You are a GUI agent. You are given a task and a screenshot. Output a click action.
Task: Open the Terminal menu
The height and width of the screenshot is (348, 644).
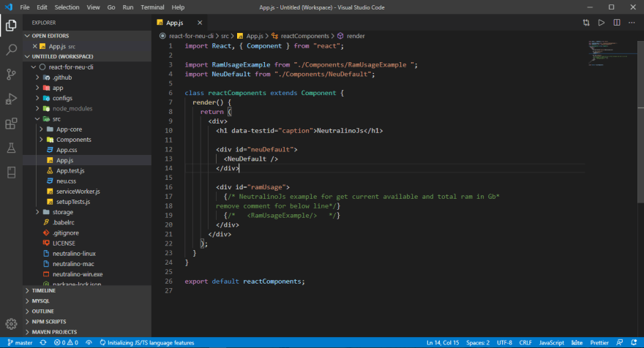click(x=152, y=7)
